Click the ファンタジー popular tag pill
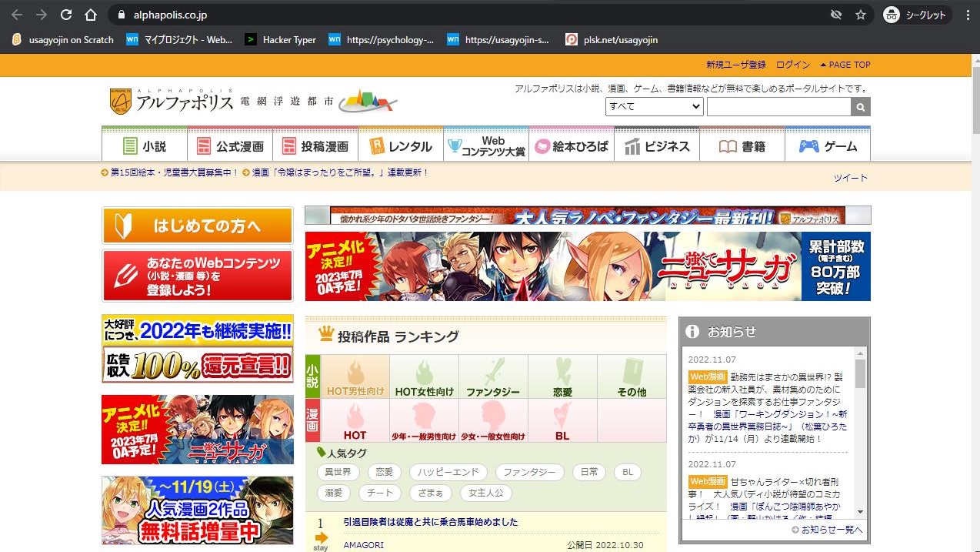This screenshot has width=980, height=552. click(529, 472)
